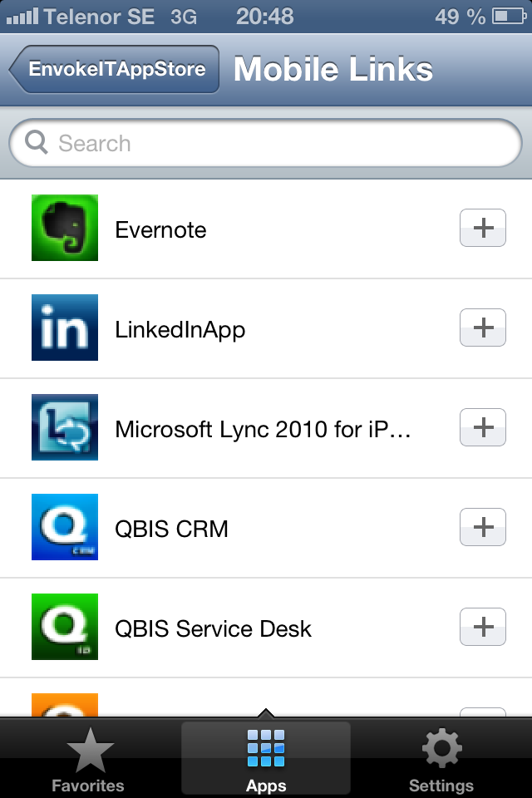The width and height of the screenshot is (532, 798).
Task: Tap the LinkedInApp logo icon
Action: click(65, 328)
